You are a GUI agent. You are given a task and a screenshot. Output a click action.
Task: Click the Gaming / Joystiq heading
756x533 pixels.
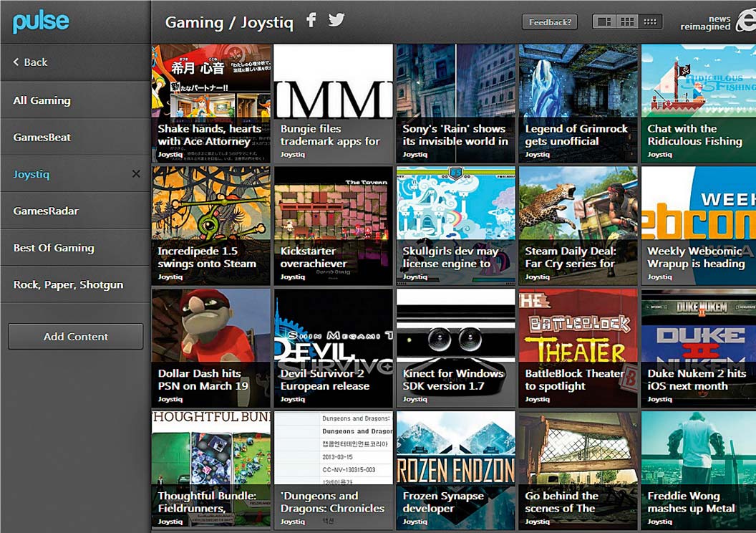tap(229, 23)
